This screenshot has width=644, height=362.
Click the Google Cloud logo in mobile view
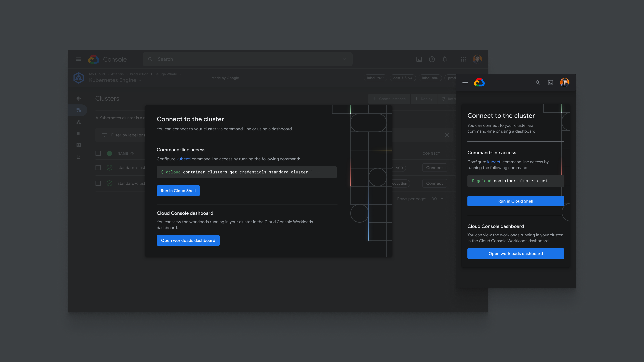tap(479, 82)
